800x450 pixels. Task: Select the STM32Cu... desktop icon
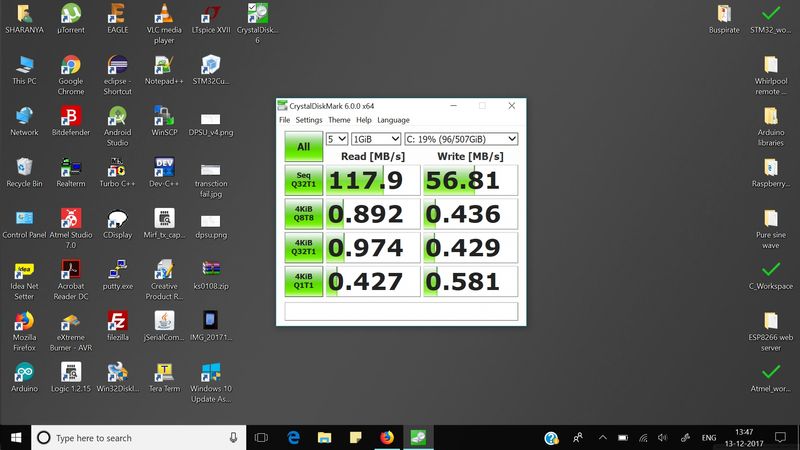[211, 70]
